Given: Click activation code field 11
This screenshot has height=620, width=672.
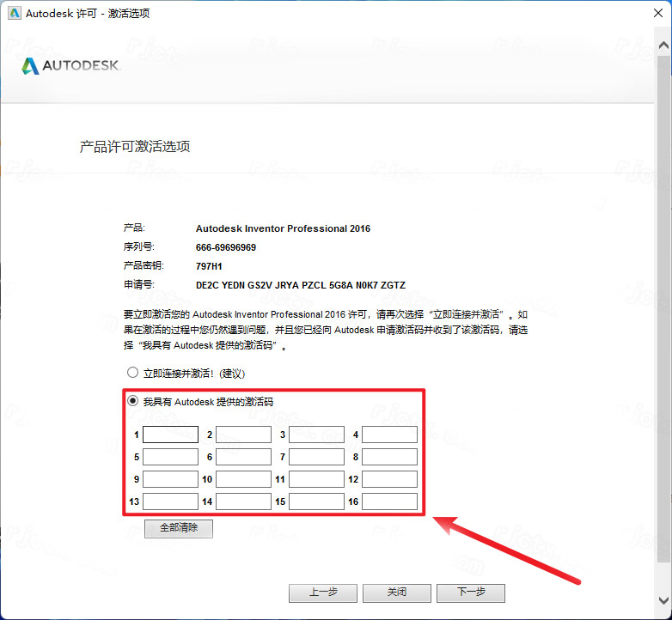Looking at the screenshot, I should coord(317,479).
